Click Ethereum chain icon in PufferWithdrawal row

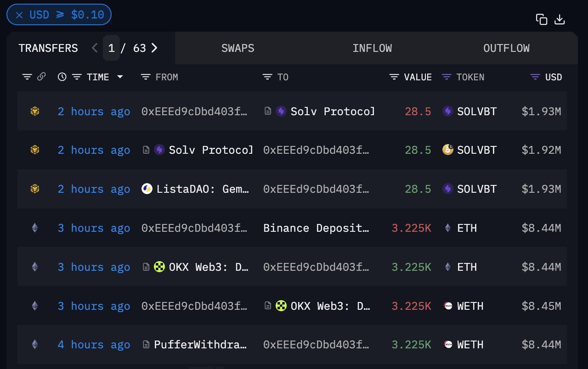pyautogui.click(x=34, y=345)
